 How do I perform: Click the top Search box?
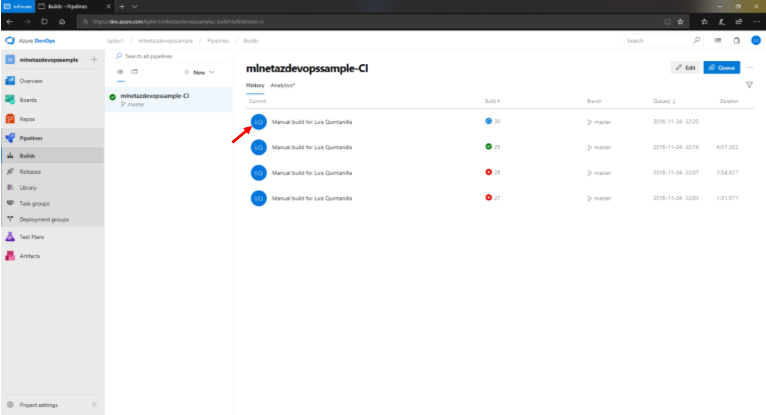point(663,41)
